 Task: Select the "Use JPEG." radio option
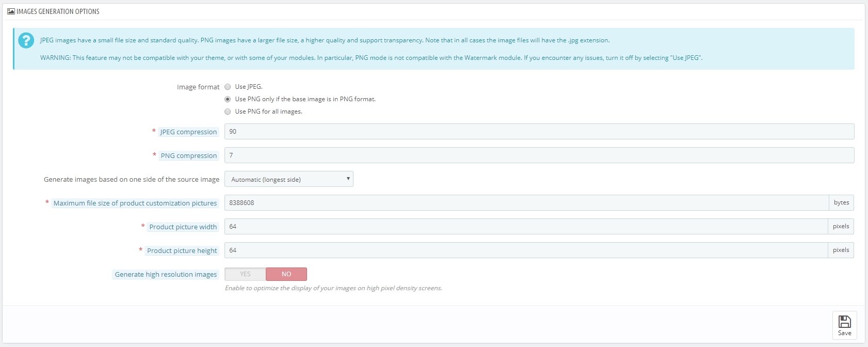(x=228, y=87)
